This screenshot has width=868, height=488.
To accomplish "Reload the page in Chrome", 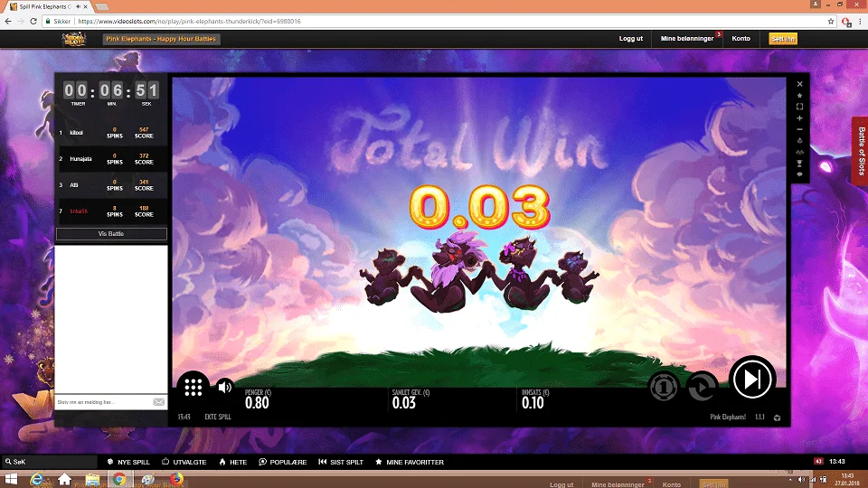I will [33, 21].
